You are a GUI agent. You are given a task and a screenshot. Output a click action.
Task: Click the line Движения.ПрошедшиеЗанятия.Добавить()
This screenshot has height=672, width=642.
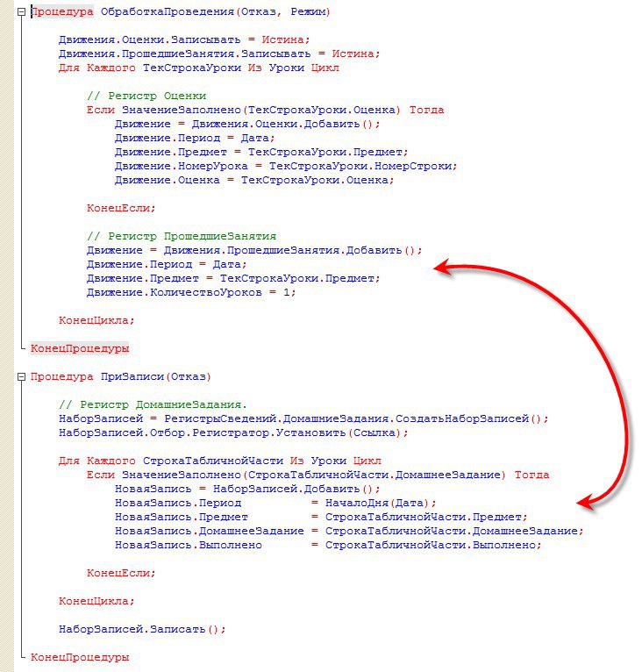tap(254, 251)
